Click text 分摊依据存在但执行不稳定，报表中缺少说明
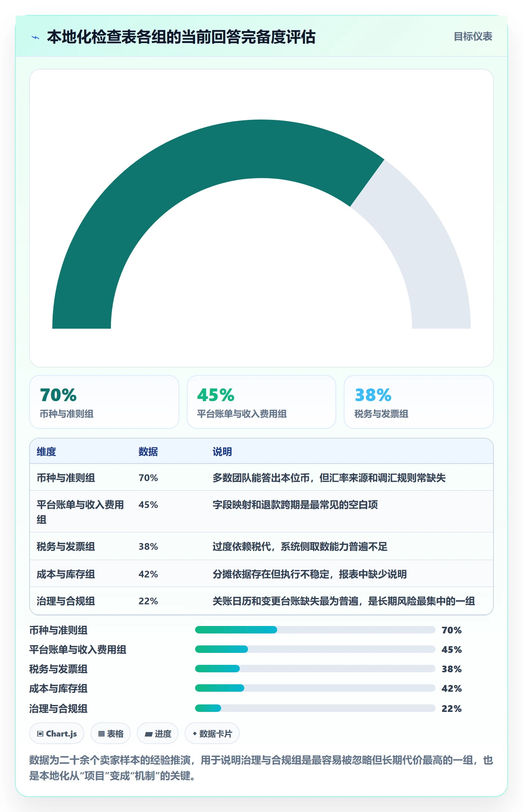Viewport: 523px width, 812px height. 310,574
